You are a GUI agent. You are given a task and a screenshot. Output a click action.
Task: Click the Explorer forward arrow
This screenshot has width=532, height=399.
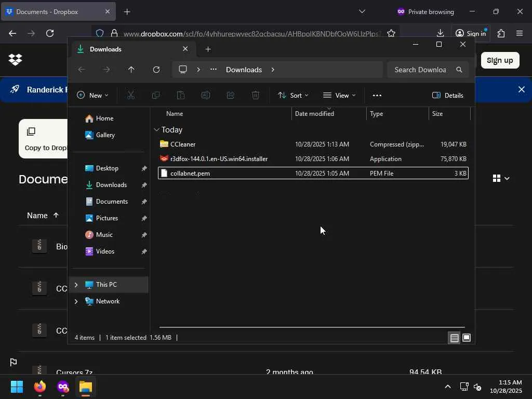[x=107, y=70]
